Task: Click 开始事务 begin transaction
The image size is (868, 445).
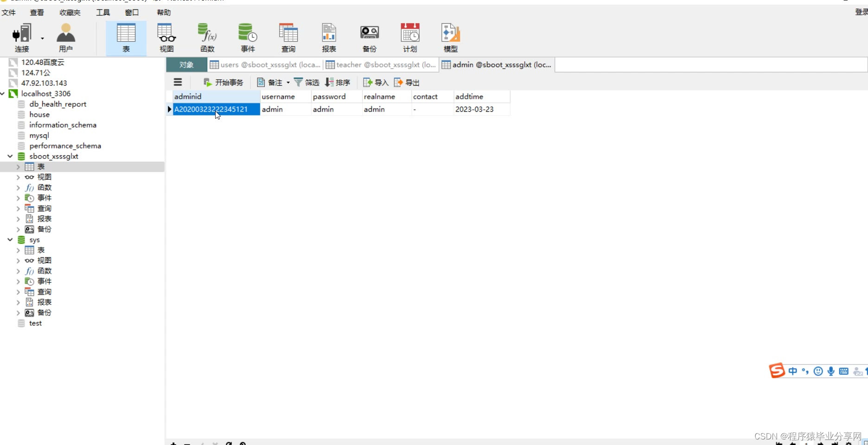Action: point(223,83)
